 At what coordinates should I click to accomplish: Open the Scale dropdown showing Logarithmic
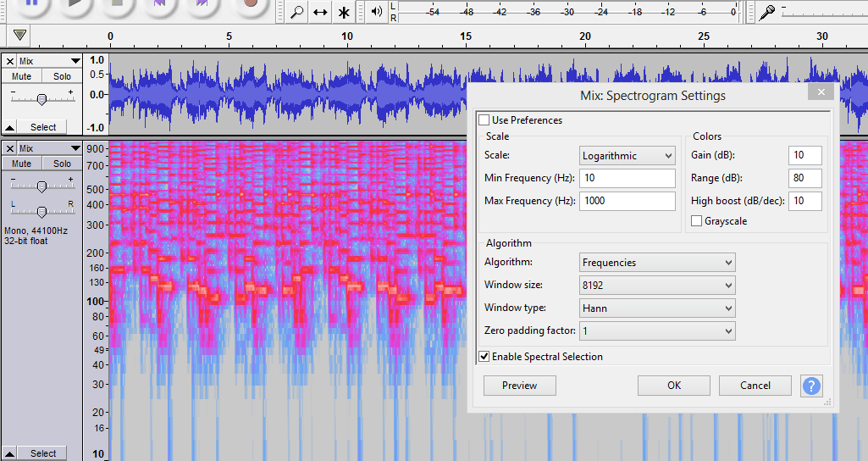click(628, 156)
